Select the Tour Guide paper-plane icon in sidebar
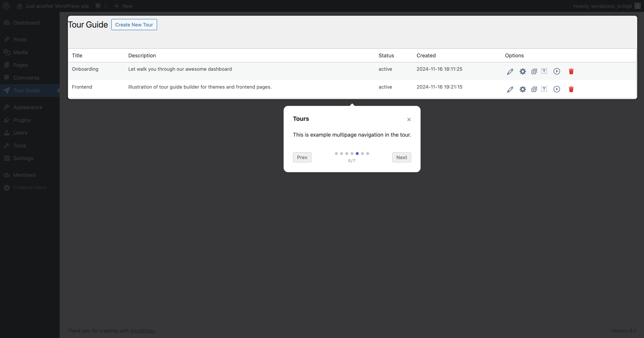Screen dimensions: 644x338 (x=7, y=90)
